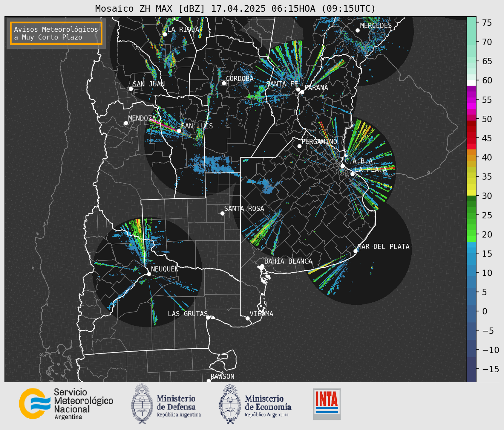Click the Avisos Meteorológicos a Muy Corto Plazo box
The height and width of the screenshot is (430, 504).
(x=56, y=33)
